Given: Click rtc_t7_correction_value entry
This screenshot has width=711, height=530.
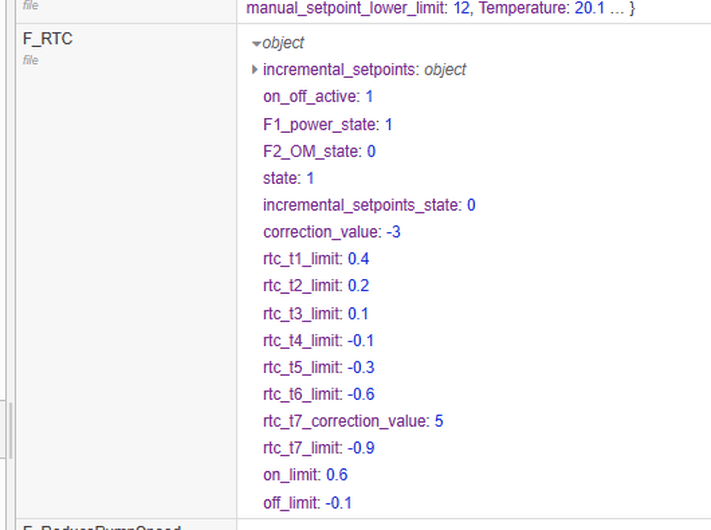Looking at the screenshot, I should [x=352, y=421].
